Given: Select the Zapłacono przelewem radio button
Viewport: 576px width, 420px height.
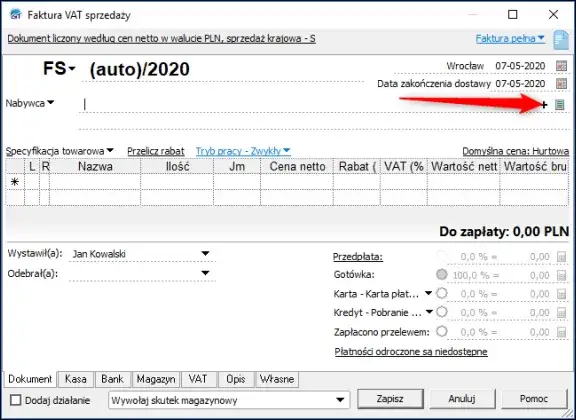Looking at the screenshot, I should click(x=442, y=331).
